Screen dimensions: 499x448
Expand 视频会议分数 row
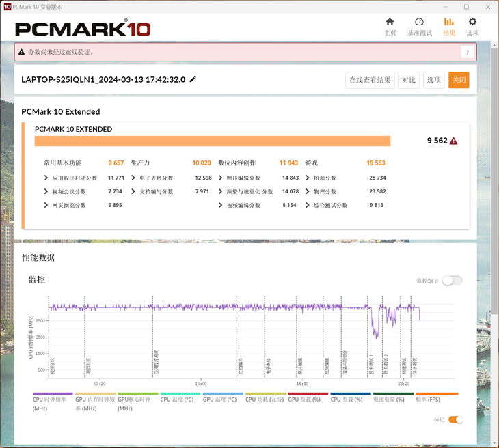(x=46, y=191)
